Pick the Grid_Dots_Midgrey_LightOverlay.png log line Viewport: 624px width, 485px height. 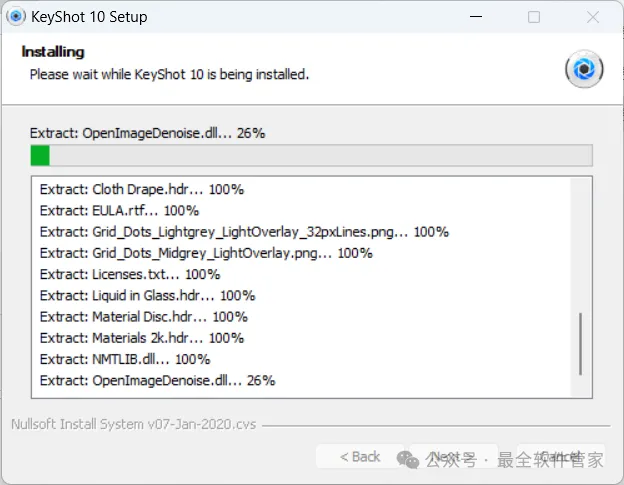206,253
